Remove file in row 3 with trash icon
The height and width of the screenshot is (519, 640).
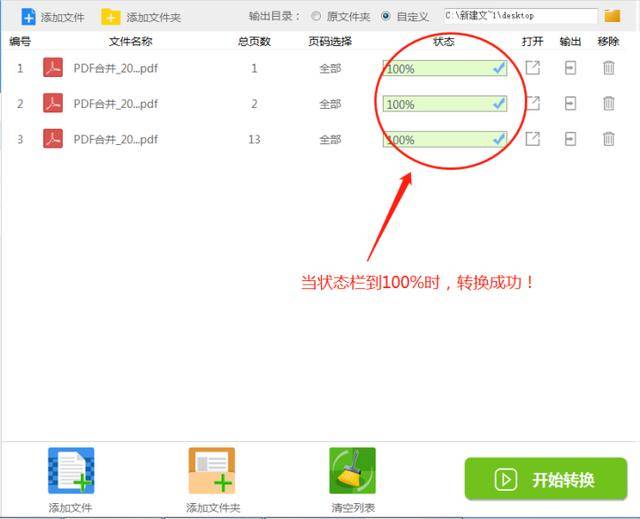pyautogui.click(x=609, y=139)
